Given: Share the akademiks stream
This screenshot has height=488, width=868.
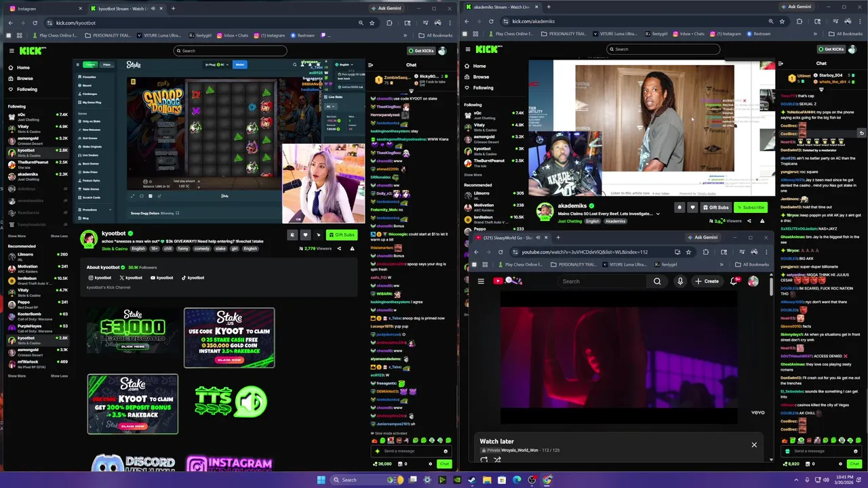Looking at the screenshot, I should point(749,221).
